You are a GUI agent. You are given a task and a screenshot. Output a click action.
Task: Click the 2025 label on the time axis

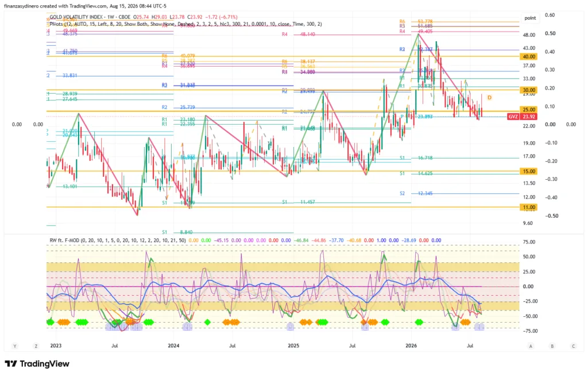click(x=293, y=346)
